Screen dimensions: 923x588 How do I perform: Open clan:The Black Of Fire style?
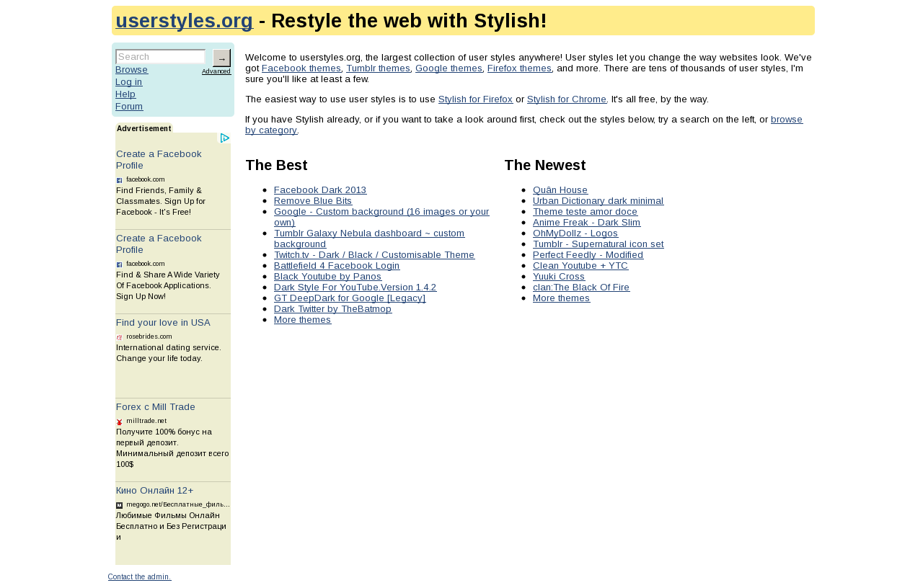(x=581, y=288)
